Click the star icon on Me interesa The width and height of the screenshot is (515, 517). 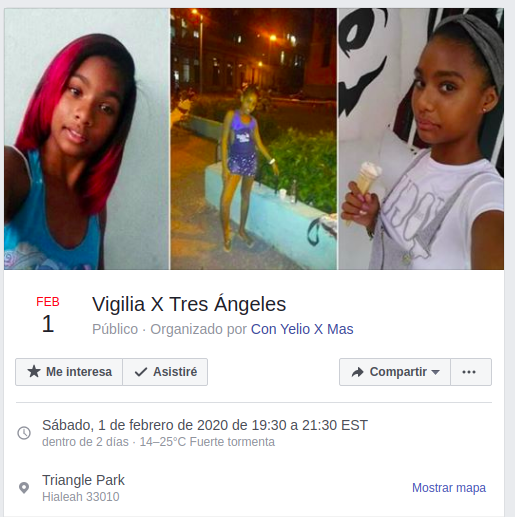pos(34,372)
